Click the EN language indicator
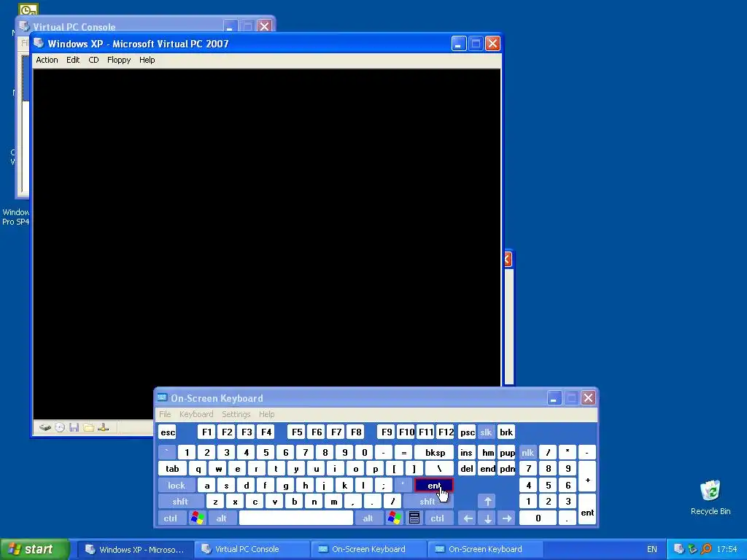The width and height of the screenshot is (747, 560). tap(651, 549)
